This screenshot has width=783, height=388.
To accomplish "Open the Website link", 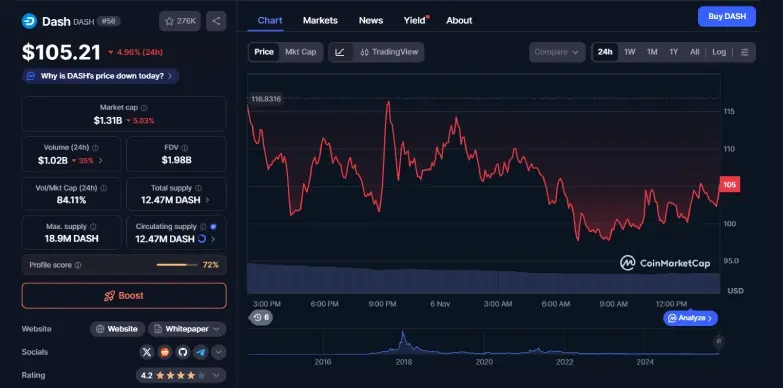I will [117, 329].
